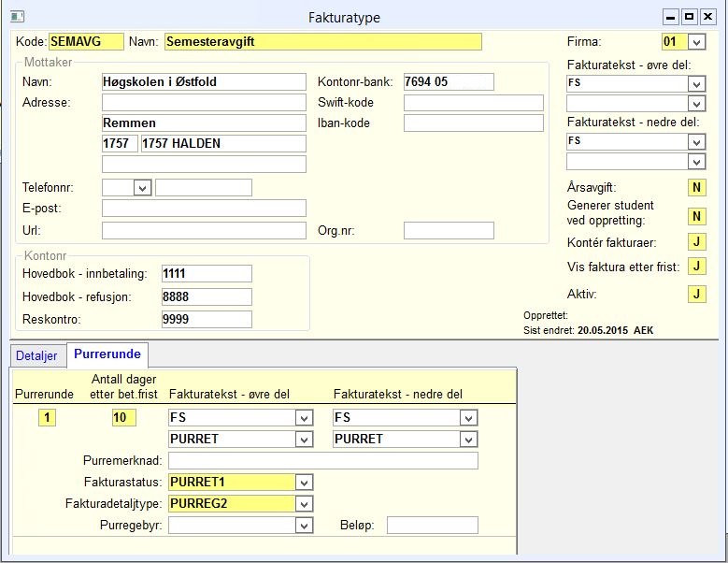The width and height of the screenshot is (728, 563).
Task: Click the Fakturadetaljtype value PURREG2
Action: (232, 503)
